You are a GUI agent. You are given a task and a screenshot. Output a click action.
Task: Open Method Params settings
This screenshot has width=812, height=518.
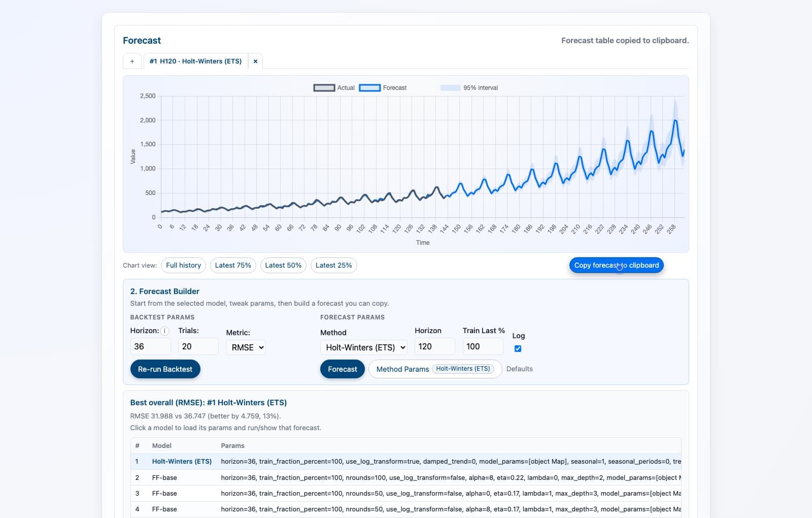pyautogui.click(x=435, y=369)
